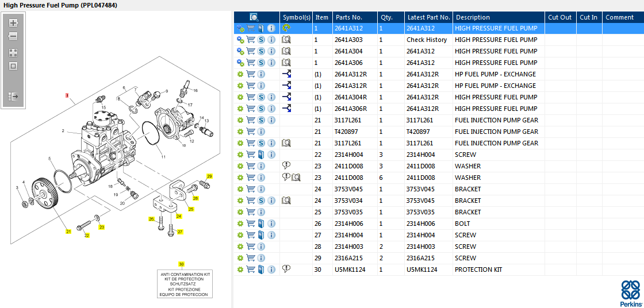Screen dimensions: 644x308
Task: Select callout 24 on the diagram
Action: (179, 216)
